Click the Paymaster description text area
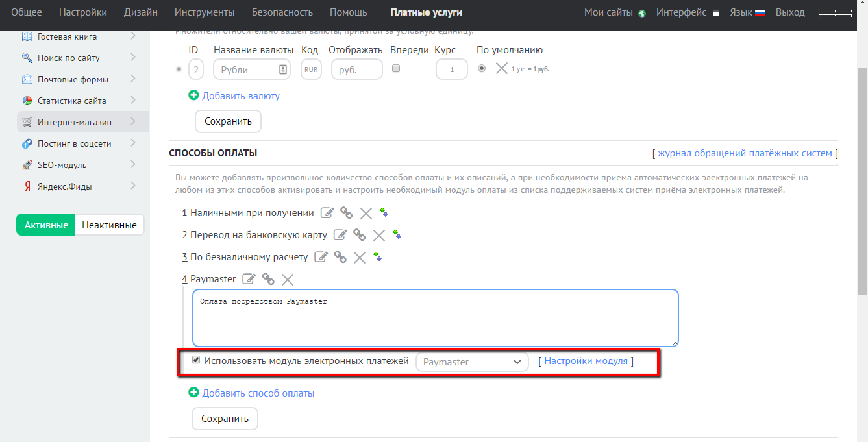The width and height of the screenshot is (868, 442). 435,318
